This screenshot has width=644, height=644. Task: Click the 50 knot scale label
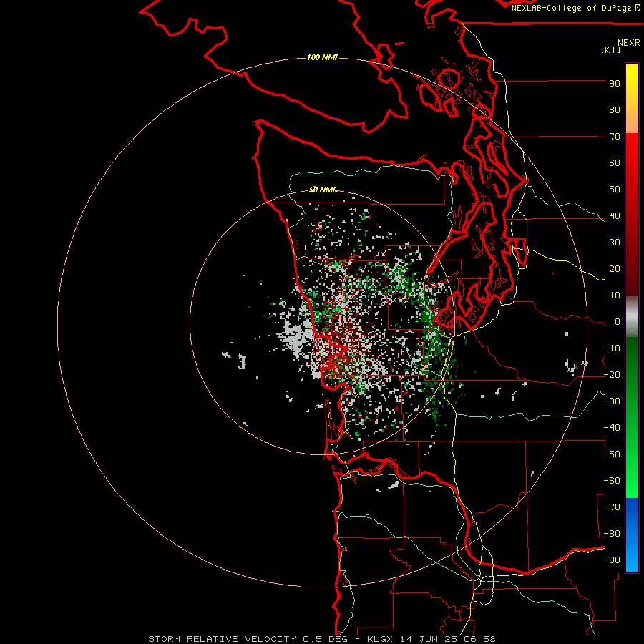pos(615,190)
